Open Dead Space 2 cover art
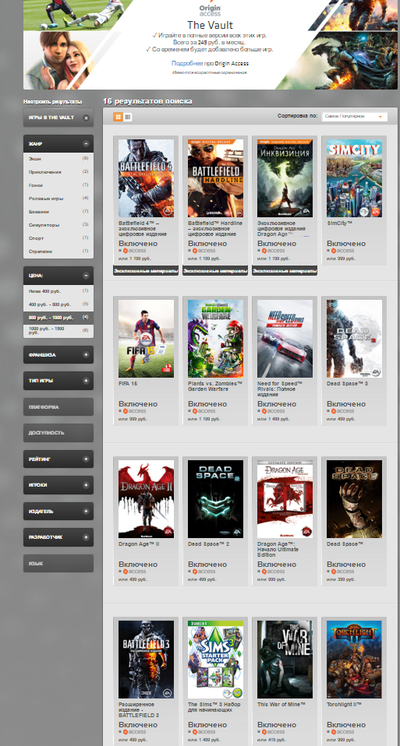The height and width of the screenshot is (746, 400). [215, 499]
